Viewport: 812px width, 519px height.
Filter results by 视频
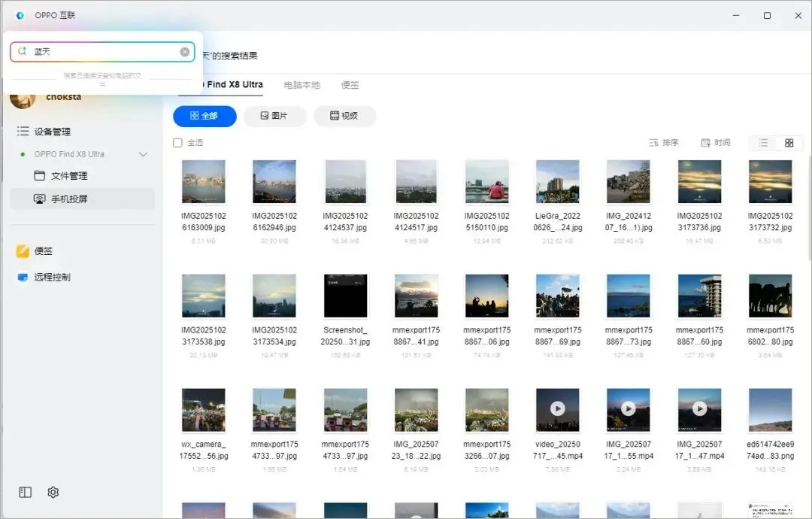tap(345, 116)
